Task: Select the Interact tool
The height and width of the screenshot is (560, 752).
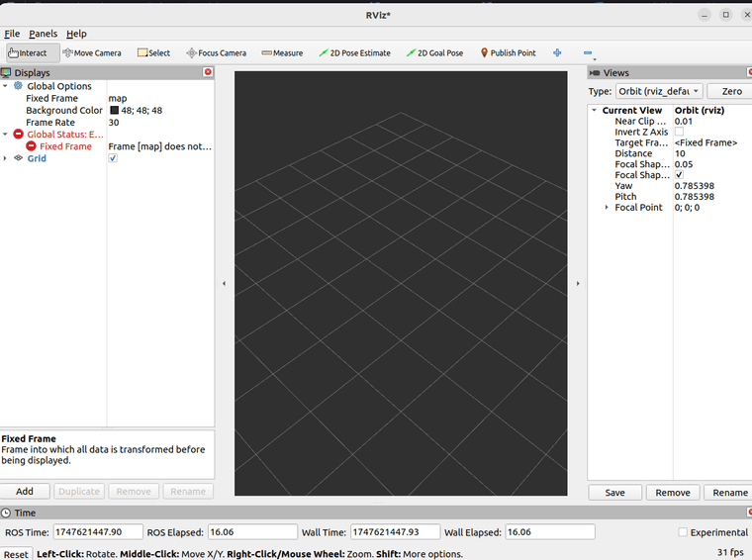Action: (33, 52)
